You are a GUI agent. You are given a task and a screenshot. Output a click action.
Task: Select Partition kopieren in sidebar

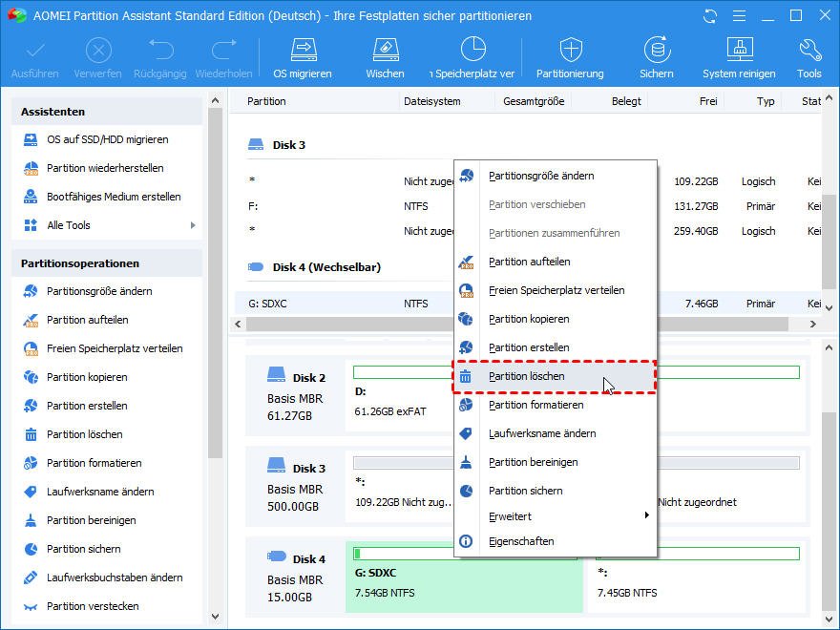coord(87,377)
